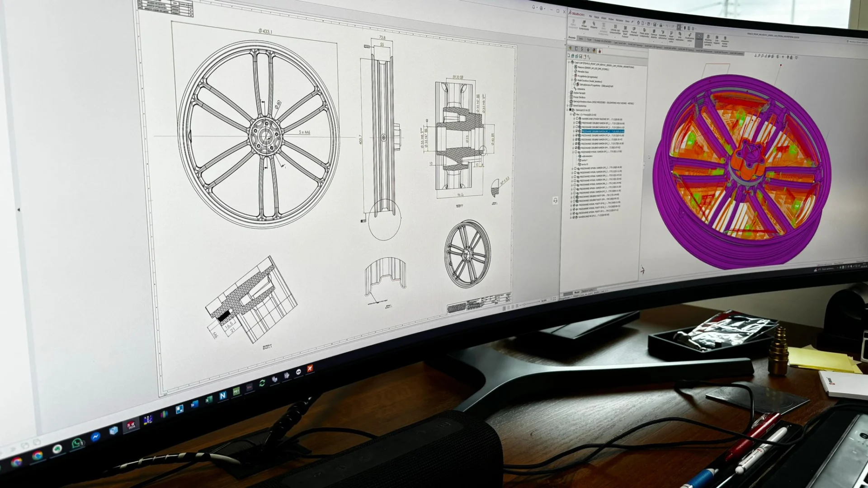
Task: Click the Wiązania (mates) ribbon tool
Action: click(594, 24)
